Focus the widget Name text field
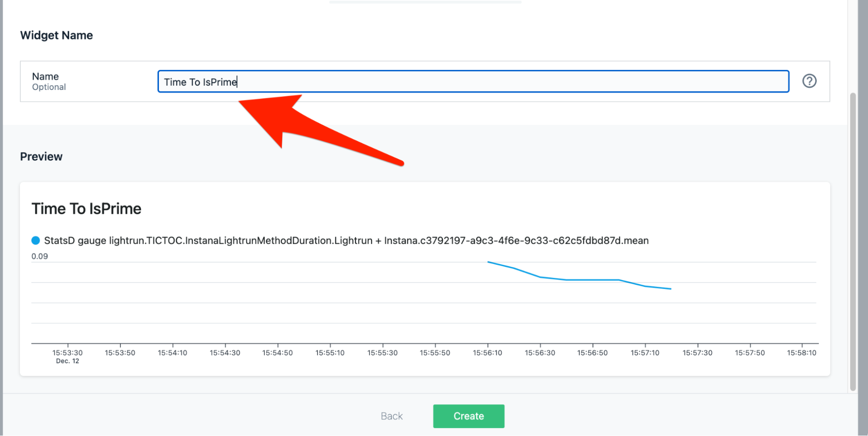Viewport: 868px width, 436px height. [x=472, y=82]
